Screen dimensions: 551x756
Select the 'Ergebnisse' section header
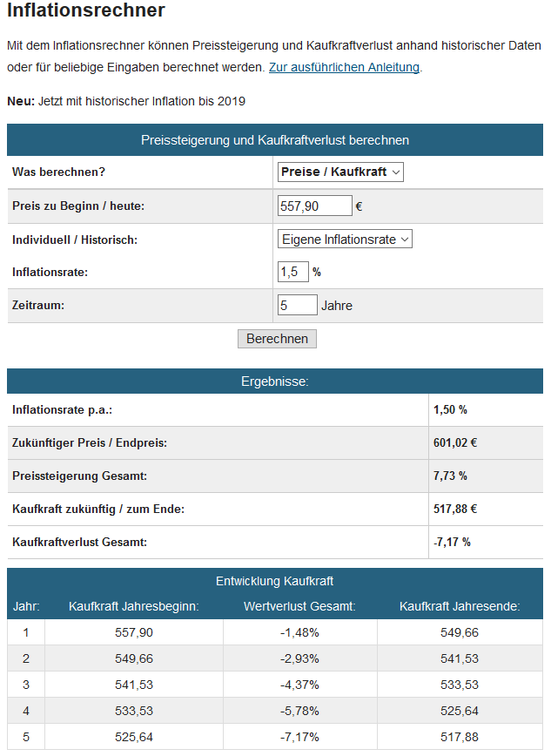point(275,381)
